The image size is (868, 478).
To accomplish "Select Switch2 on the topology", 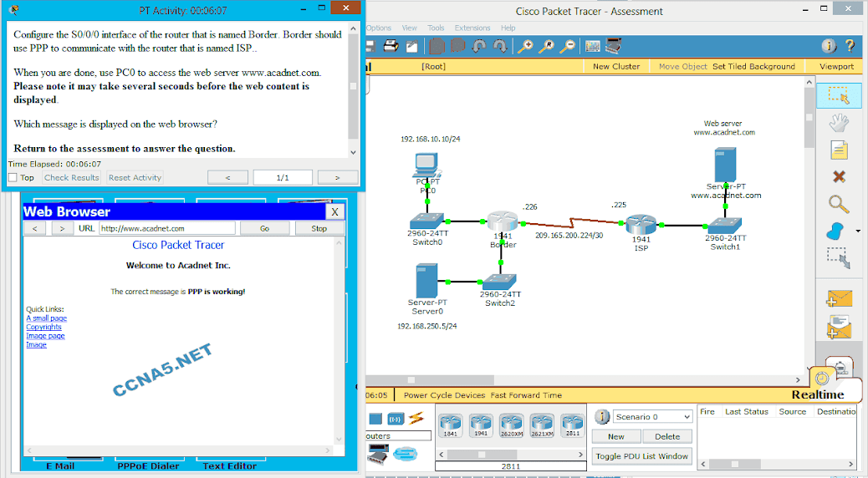I will pos(500,282).
